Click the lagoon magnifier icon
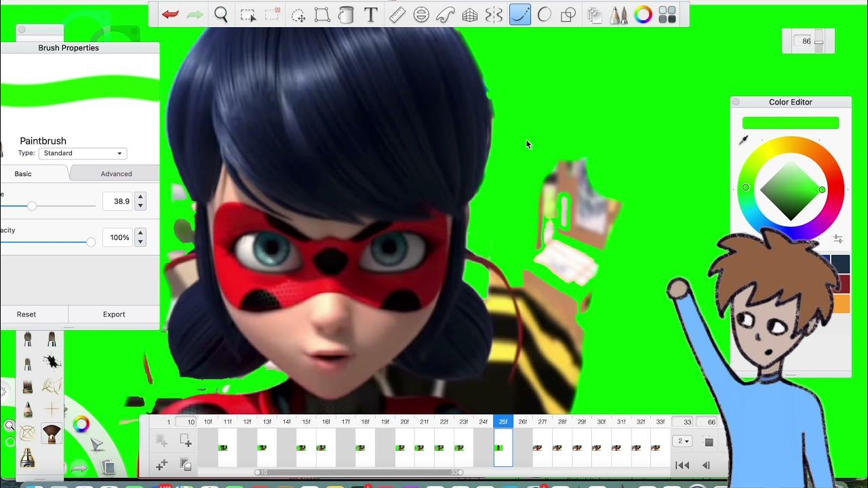 9,426
